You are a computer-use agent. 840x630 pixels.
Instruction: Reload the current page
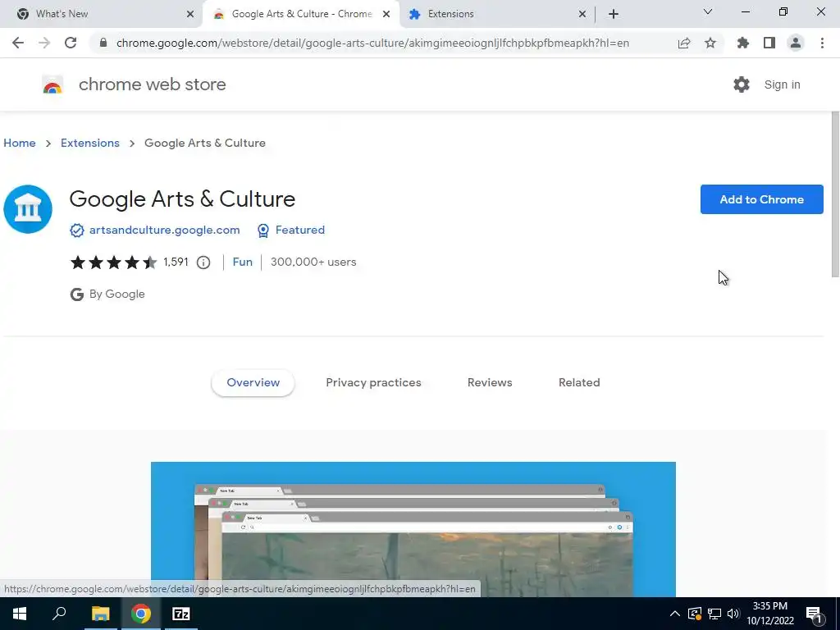tap(71, 43)
